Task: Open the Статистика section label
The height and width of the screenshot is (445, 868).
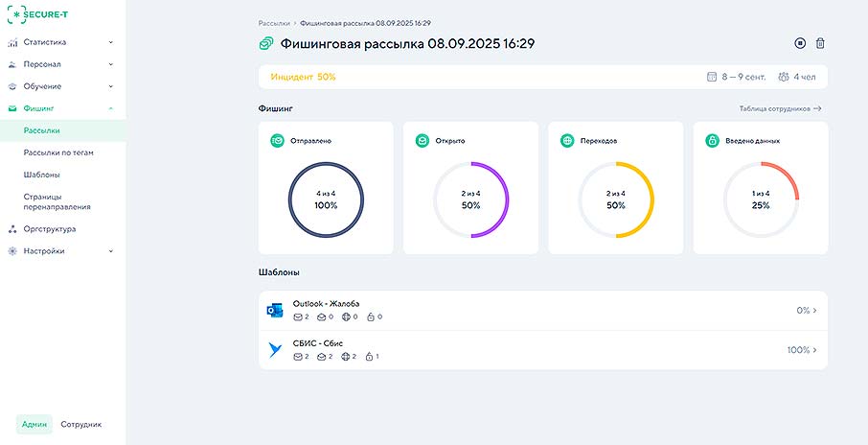Action: (45, 42)
